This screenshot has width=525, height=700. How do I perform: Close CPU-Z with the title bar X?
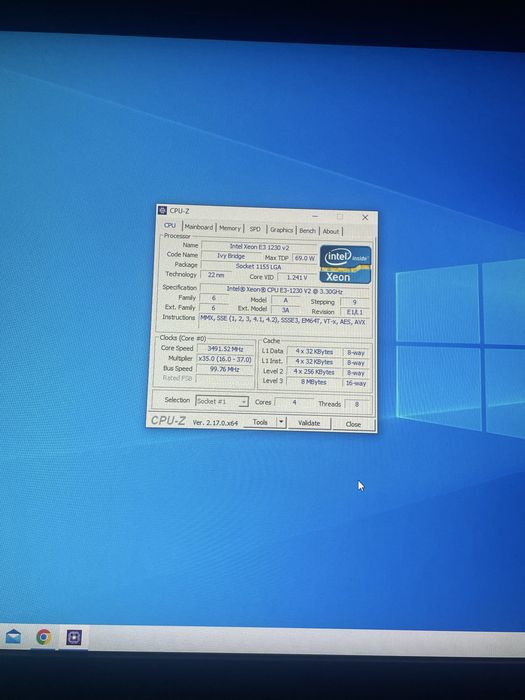click(365, 217)
